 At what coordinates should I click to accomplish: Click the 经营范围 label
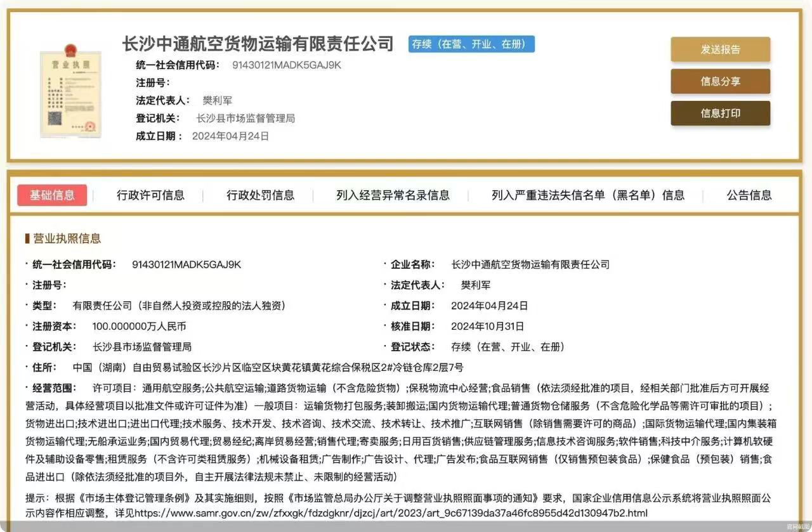[53, 387]
